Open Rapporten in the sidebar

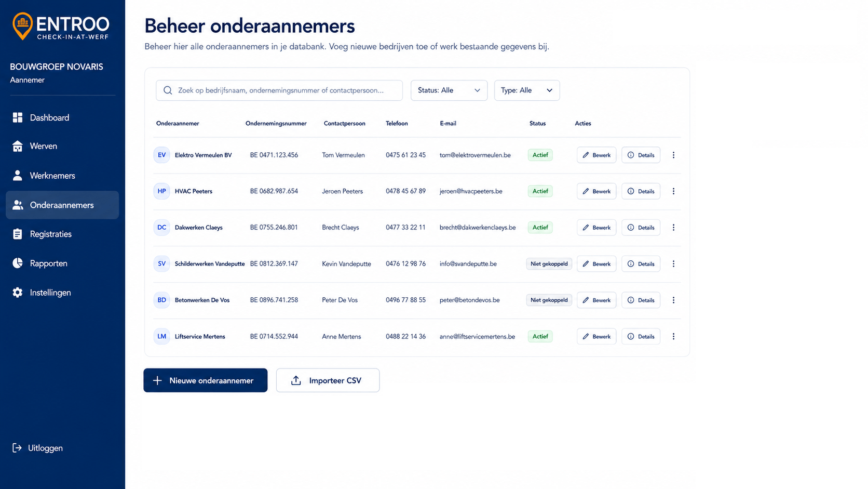click(62, 263)
